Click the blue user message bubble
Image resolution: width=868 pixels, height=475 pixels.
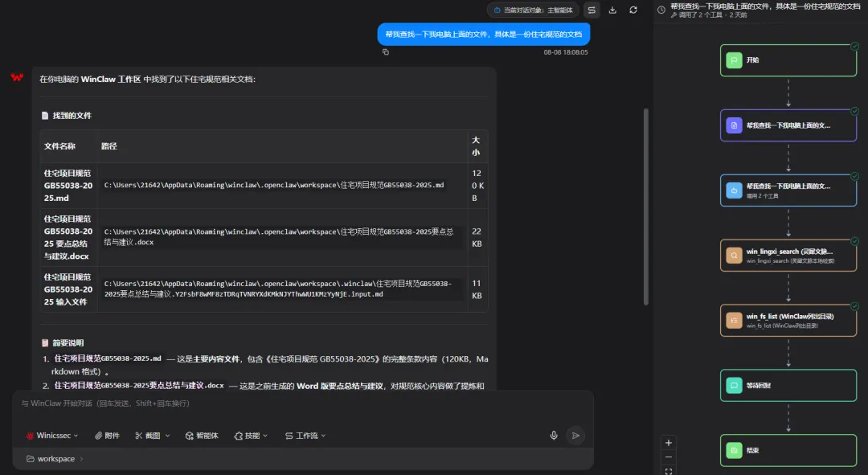pos(483,35)
